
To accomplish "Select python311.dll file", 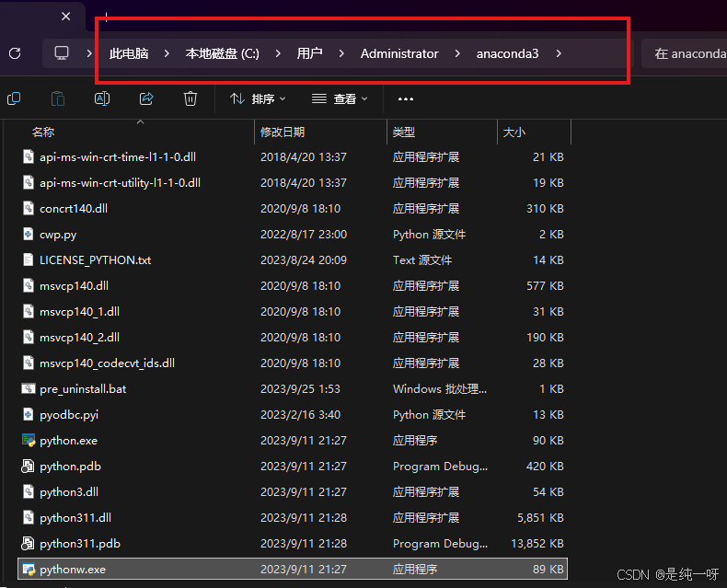I will click(75, 517).
